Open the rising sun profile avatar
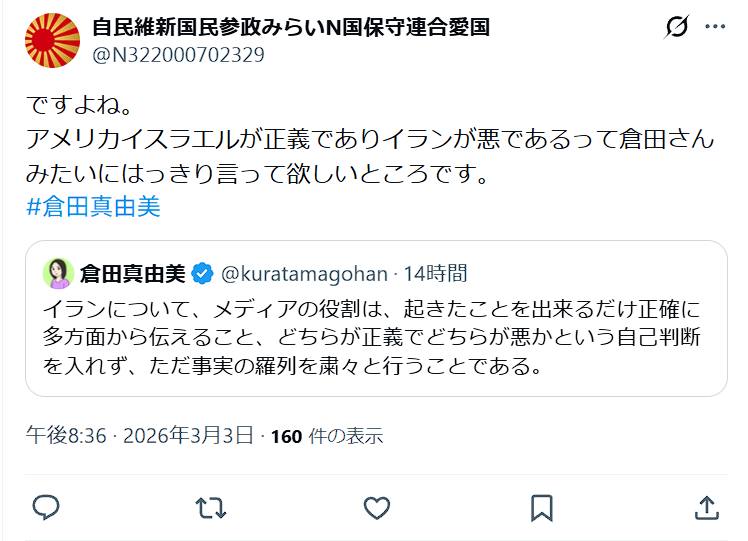Viewport: 748px width, 541px height. pyautogui.click(x=52, y=41)
